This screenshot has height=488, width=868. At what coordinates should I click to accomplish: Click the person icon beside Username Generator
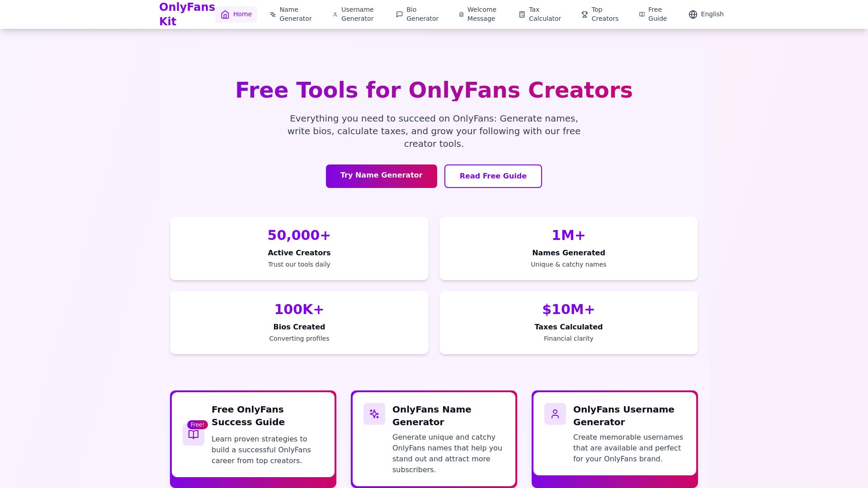click(335, 14)
